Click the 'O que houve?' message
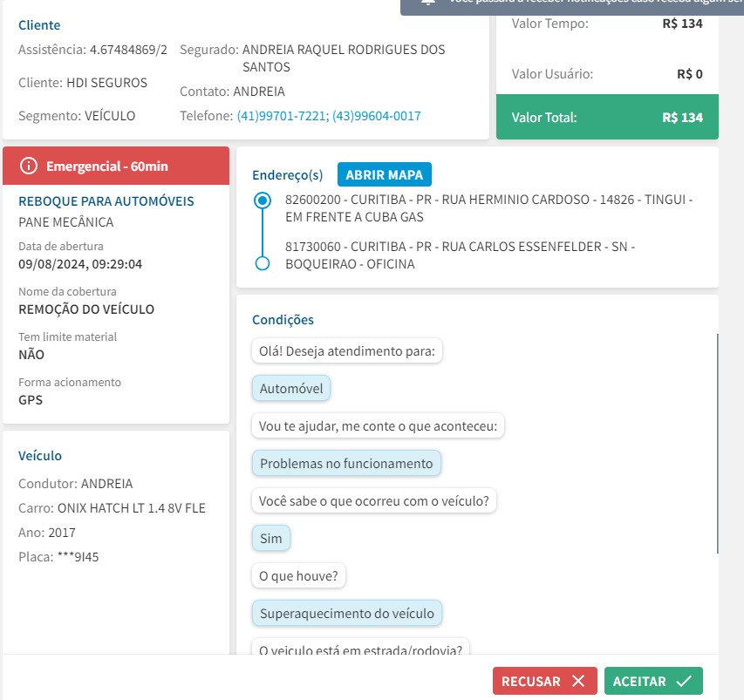Viewport: 744px width, 700px height. coord(298,575)
